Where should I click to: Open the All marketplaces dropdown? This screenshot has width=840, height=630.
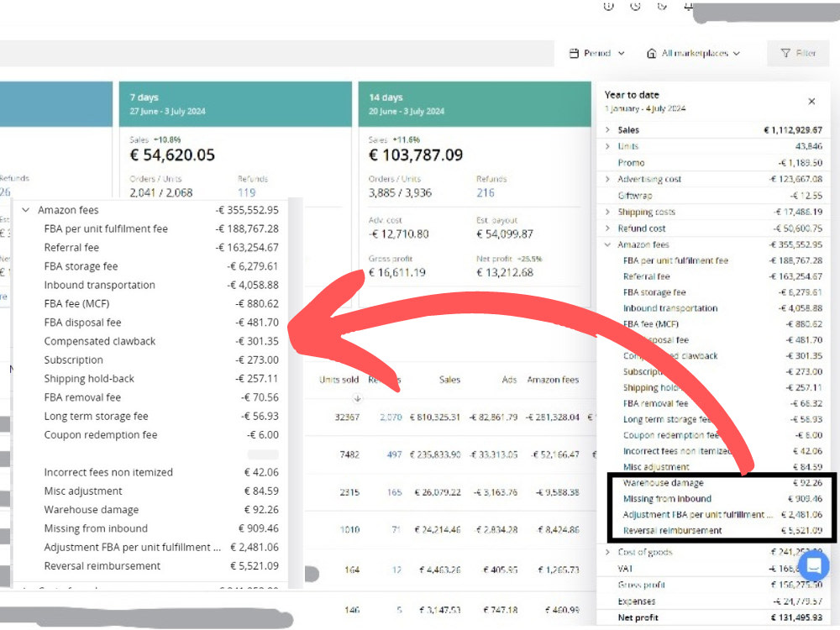pyautogui.click(x=694, y=53)
